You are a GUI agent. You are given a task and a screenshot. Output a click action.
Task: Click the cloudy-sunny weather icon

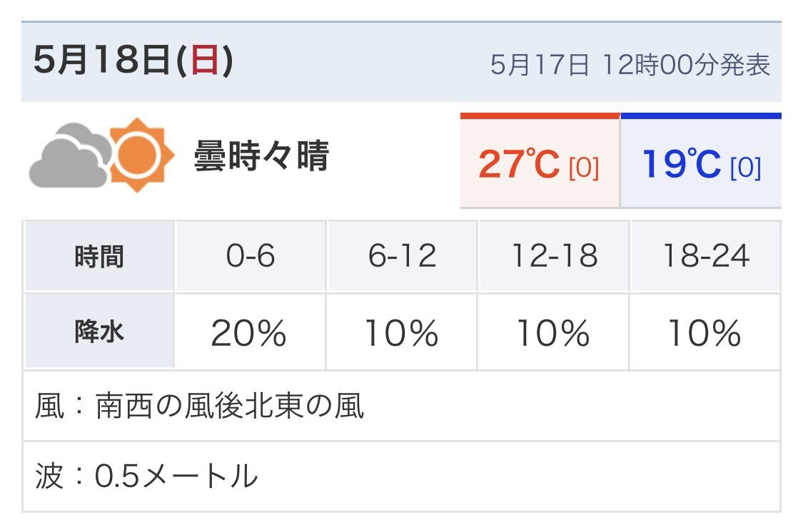(101, 155)
